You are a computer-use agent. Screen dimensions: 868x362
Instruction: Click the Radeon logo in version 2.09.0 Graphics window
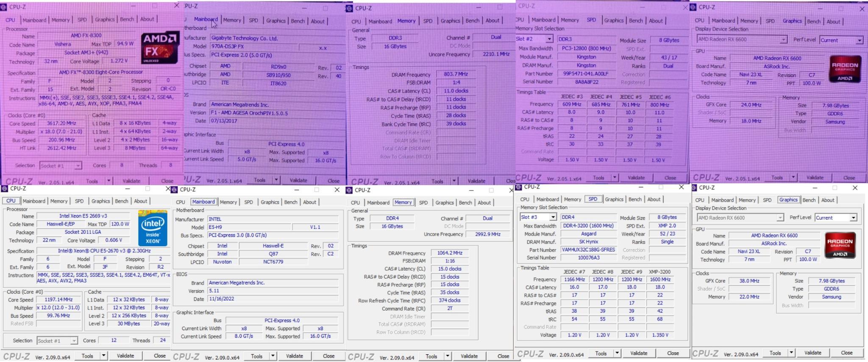point(840,245)
